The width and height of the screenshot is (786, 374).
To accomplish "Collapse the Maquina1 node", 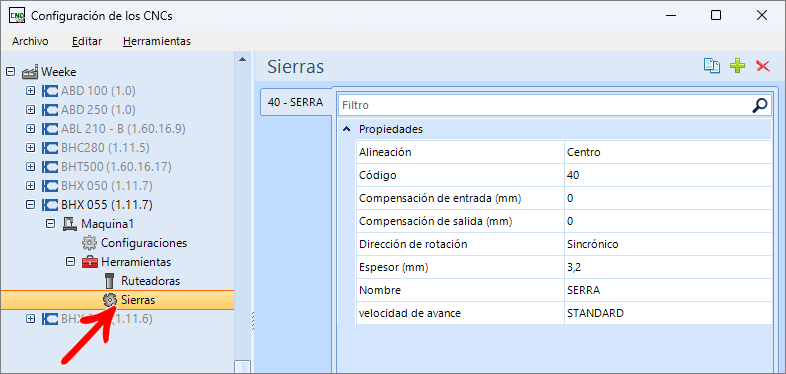I will point(51,224).
